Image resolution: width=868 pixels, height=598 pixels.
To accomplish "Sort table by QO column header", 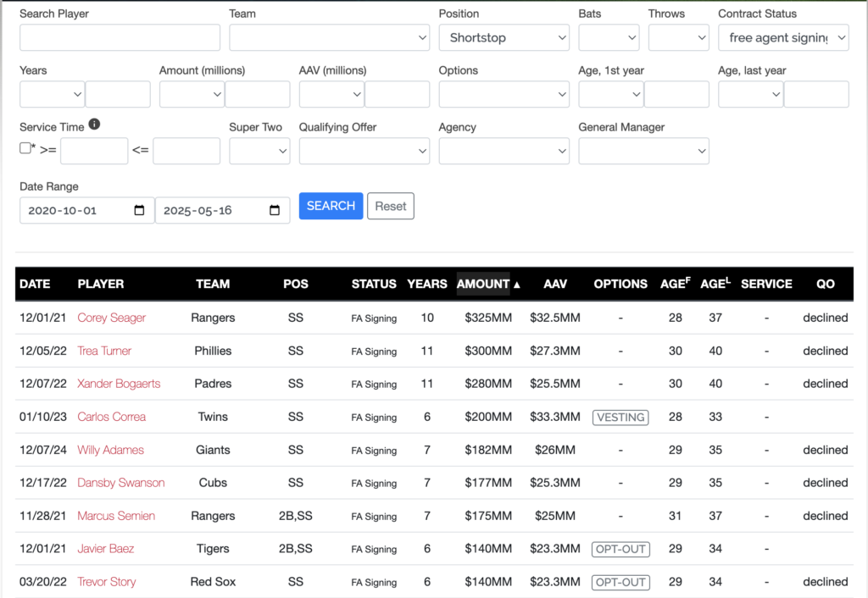I will tap(826, 284).
